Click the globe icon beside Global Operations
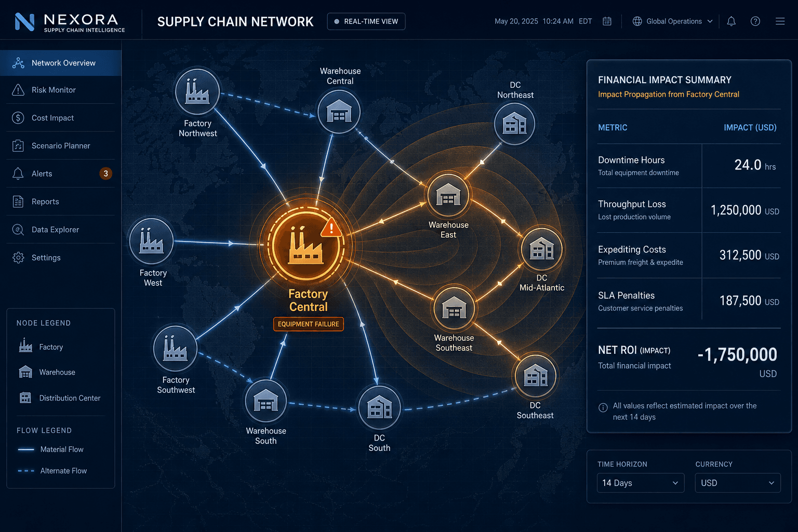The width and height of the screenshot is (798, 532). [x=637, y=21]
